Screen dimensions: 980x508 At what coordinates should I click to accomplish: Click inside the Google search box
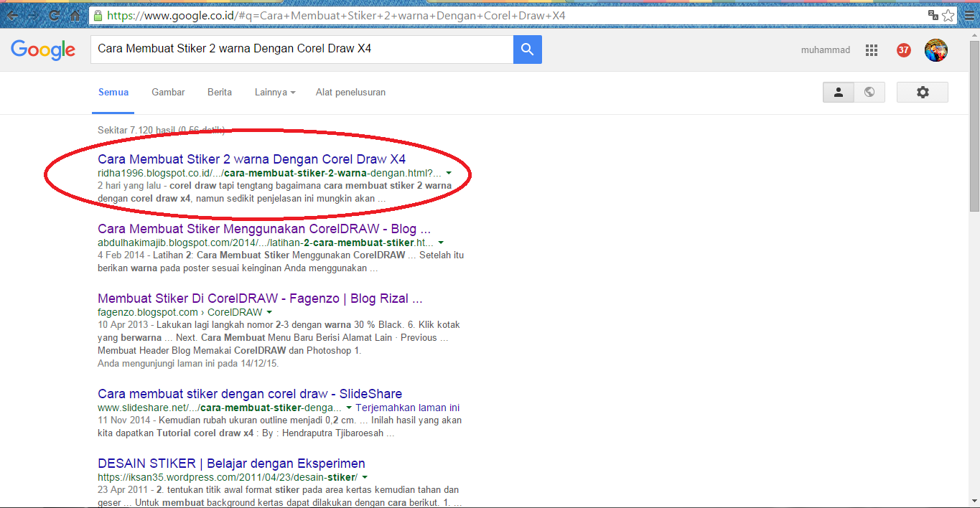click(302, 50)
